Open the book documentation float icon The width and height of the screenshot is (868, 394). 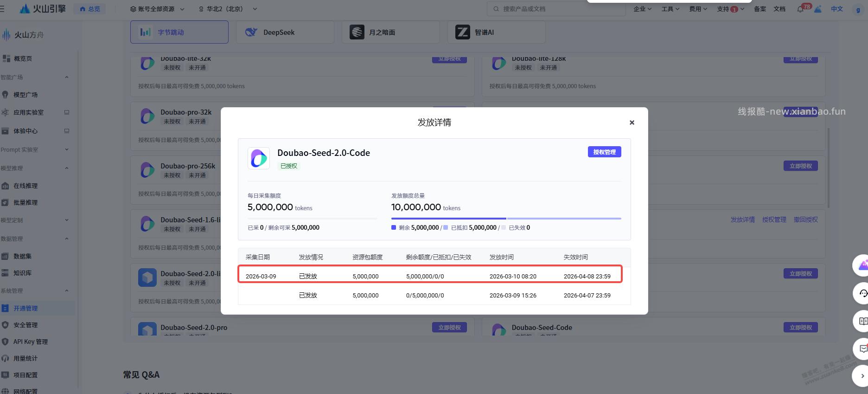(863, 321)
